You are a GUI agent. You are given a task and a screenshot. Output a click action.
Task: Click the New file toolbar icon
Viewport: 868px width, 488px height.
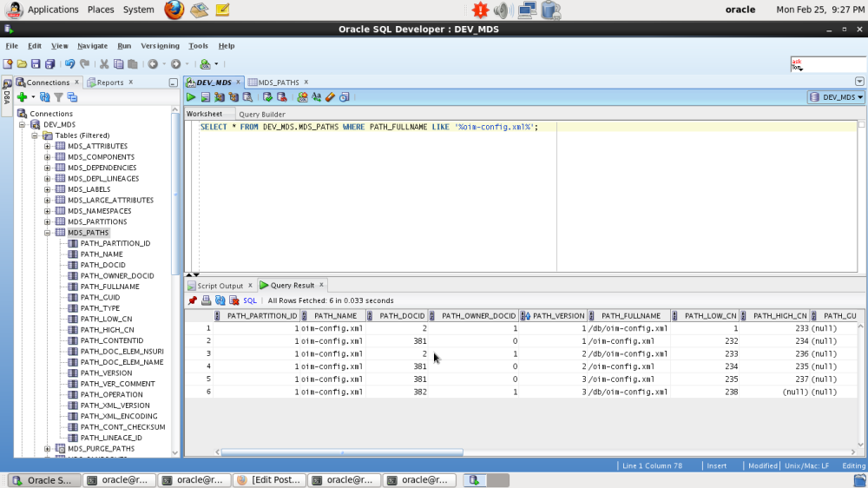click(8, 64)
